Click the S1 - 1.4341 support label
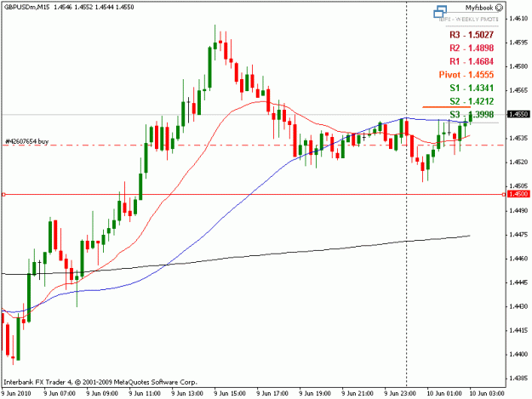 click(472, 88)
